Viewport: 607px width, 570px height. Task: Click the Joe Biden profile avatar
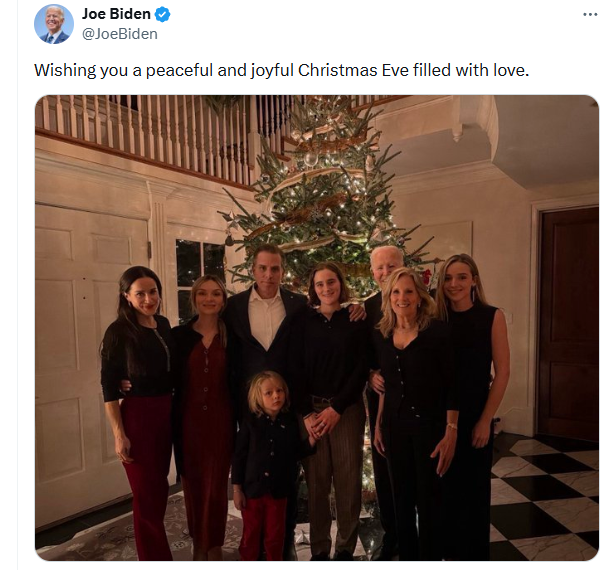click(54, 24)
